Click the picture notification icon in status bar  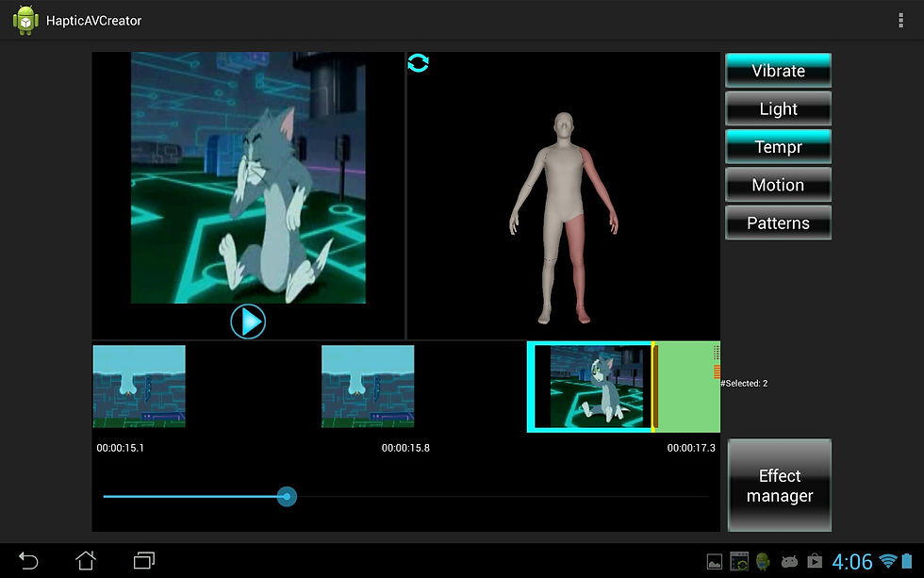click(715, 562)
